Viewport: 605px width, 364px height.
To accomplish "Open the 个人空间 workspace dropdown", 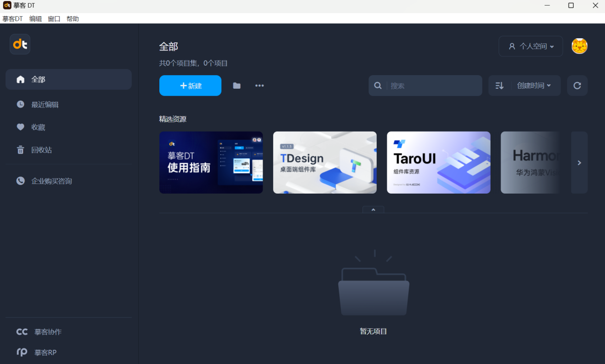I will point(530,46).
